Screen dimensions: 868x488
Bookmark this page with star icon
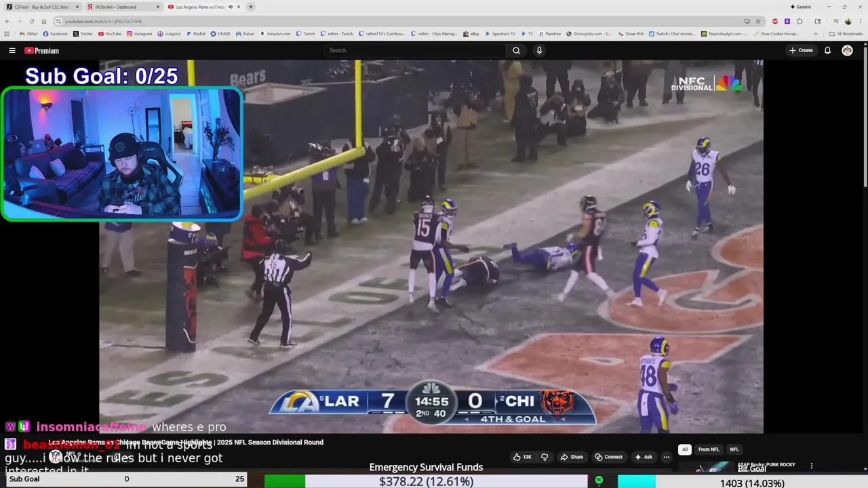coord(758,21)
